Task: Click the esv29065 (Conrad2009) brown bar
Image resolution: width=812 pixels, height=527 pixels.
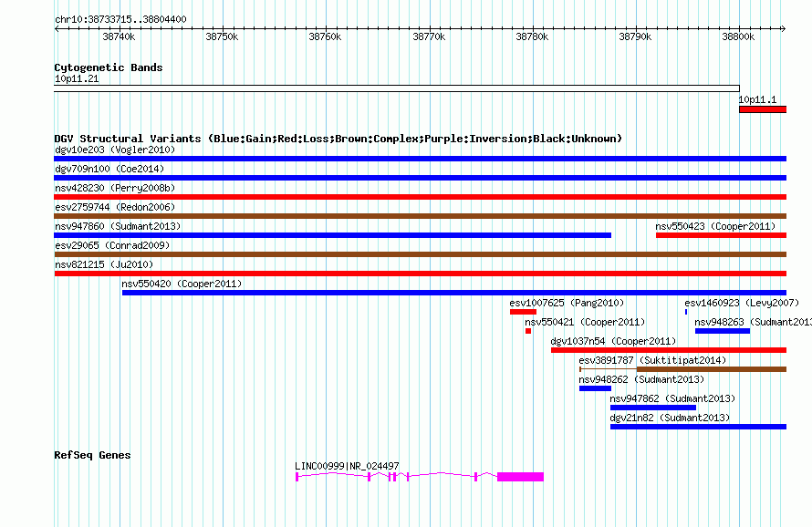Action: [x=420, y=254]
